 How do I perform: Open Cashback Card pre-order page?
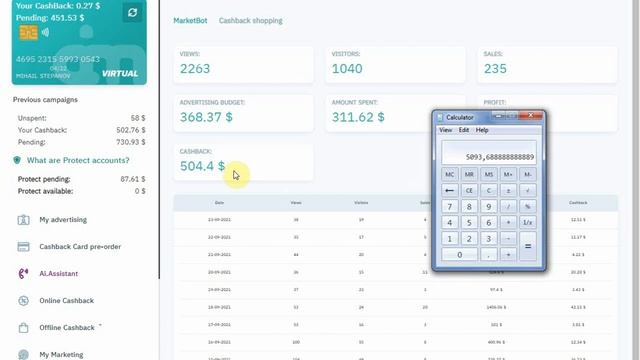pos(80,247)
